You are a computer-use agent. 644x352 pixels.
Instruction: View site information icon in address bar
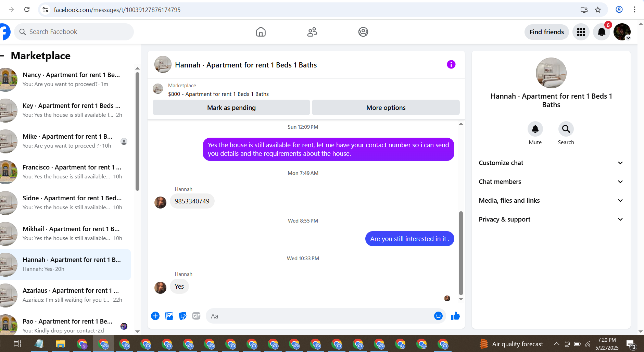coord(45,10)
